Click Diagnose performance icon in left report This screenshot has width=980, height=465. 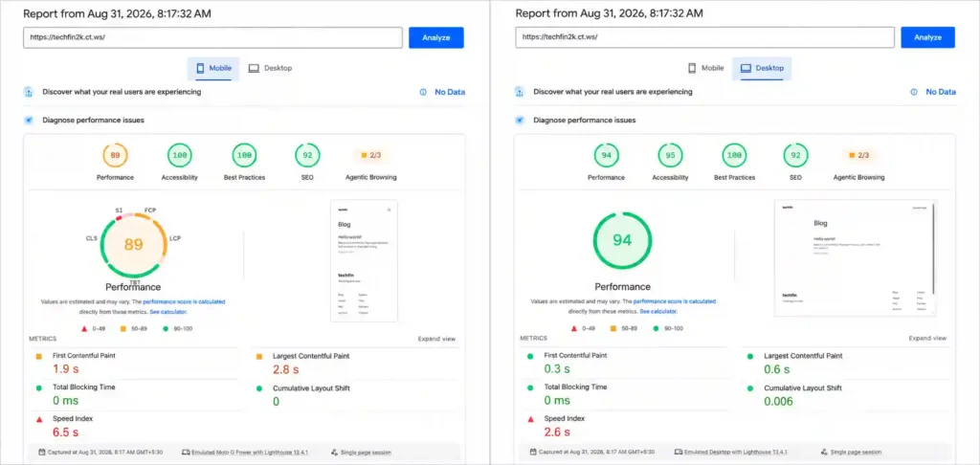pos(28,120)
